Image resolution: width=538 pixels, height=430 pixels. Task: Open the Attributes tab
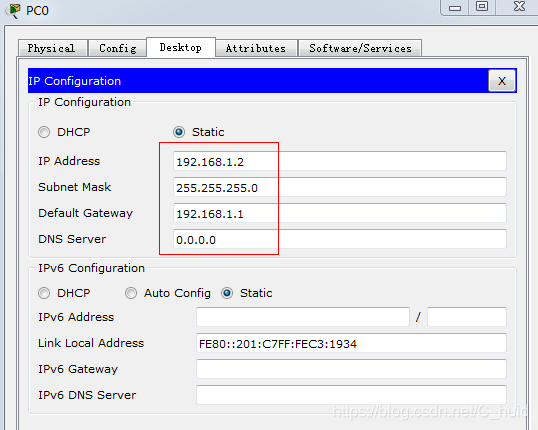click(x=256, y=48)
